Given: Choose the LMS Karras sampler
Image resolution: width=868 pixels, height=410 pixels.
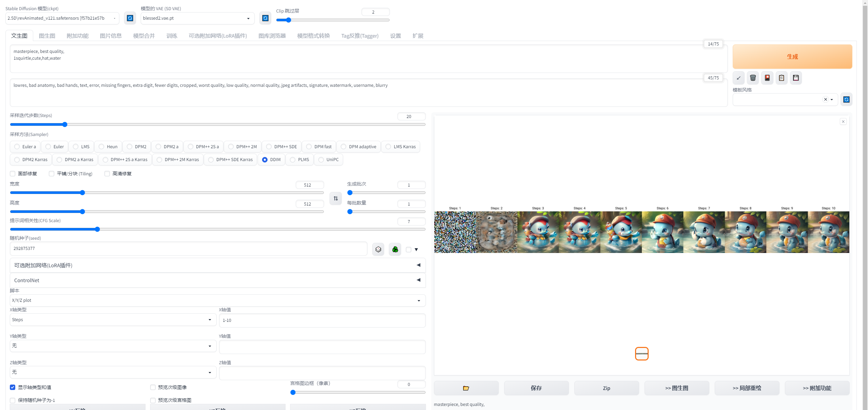Looking at the screenshot, I should point(401,147).
